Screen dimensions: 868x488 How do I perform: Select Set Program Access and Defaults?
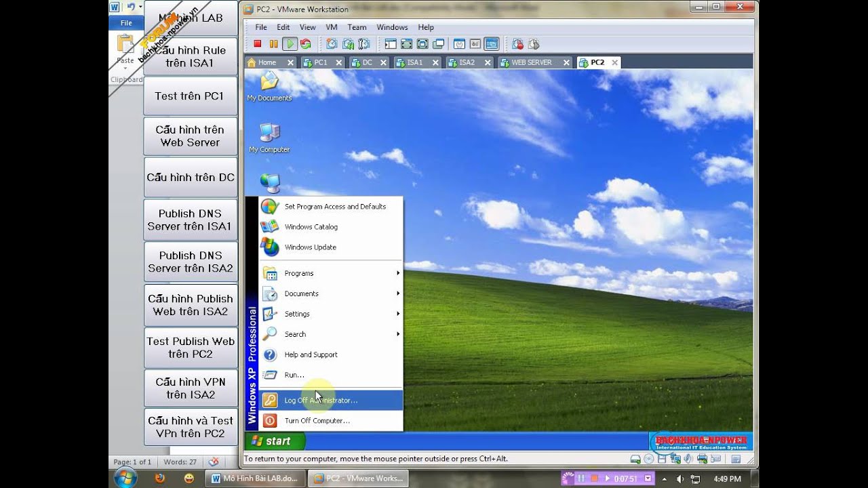coord(331,207)
